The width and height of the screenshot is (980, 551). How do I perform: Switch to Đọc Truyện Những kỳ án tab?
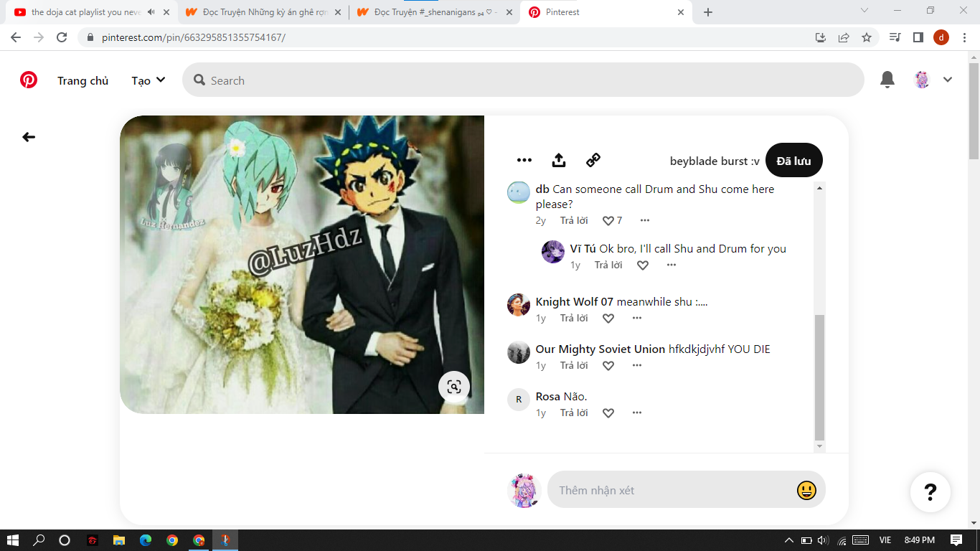coord(263,12)
